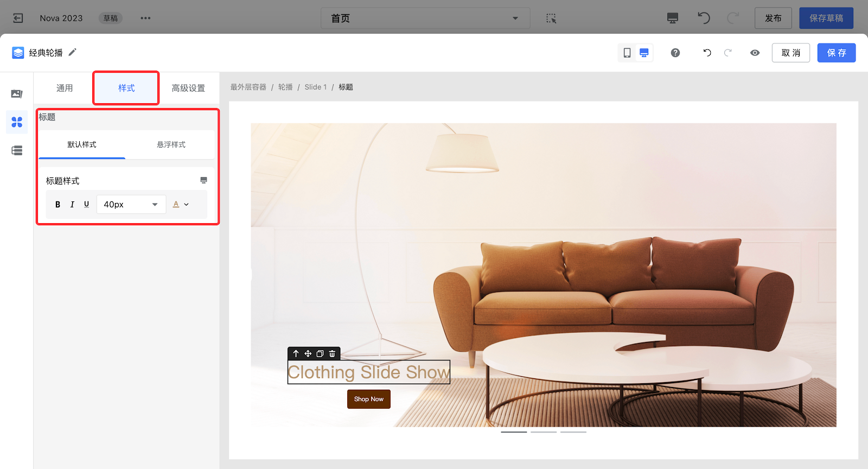
Task: Switch to mobile device preview
Action: [x=627, y=53]
